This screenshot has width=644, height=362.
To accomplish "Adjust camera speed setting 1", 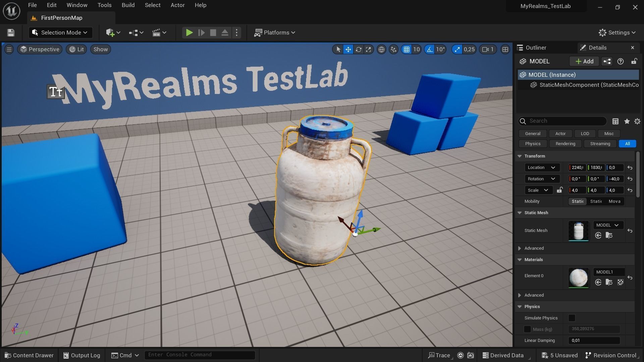I will 488,50.
